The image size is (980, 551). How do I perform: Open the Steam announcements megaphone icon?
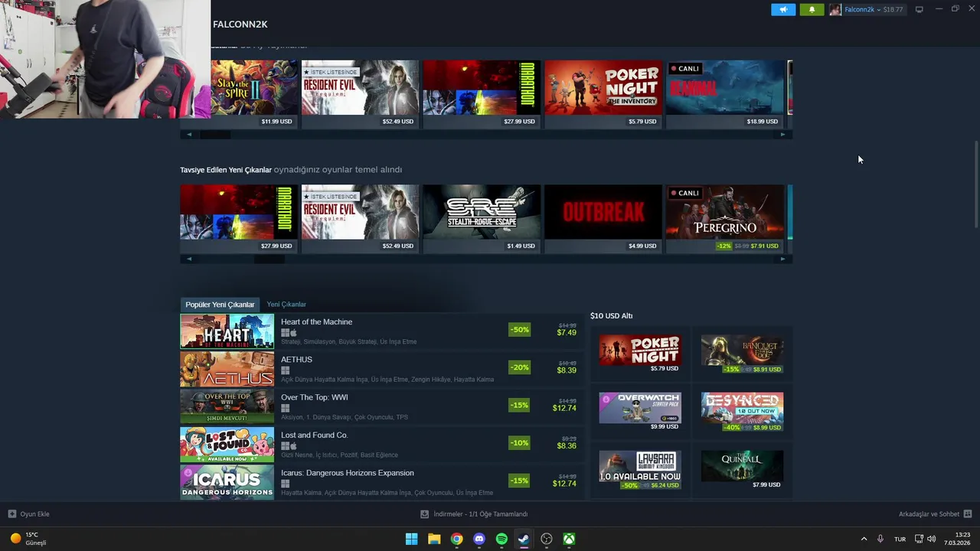click(783, 9)
